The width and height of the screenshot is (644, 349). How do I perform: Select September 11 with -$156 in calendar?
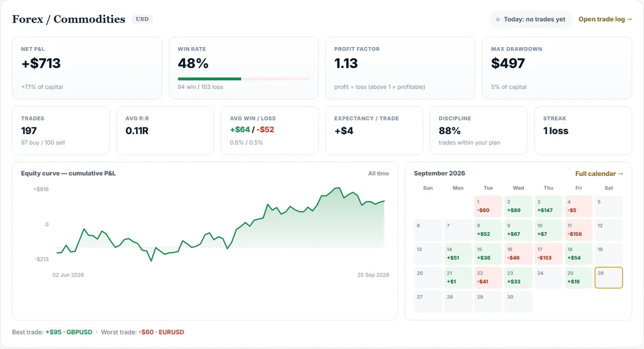tap(579, 230)
